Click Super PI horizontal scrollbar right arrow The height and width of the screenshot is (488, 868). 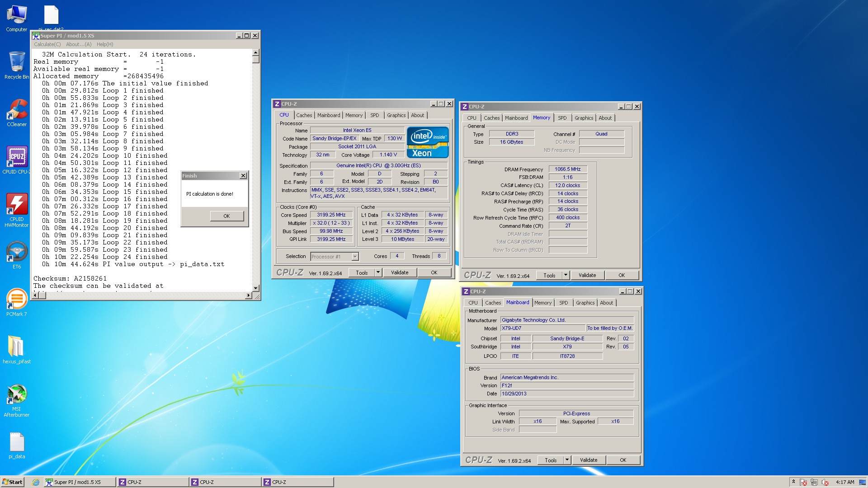pos(248,296)
